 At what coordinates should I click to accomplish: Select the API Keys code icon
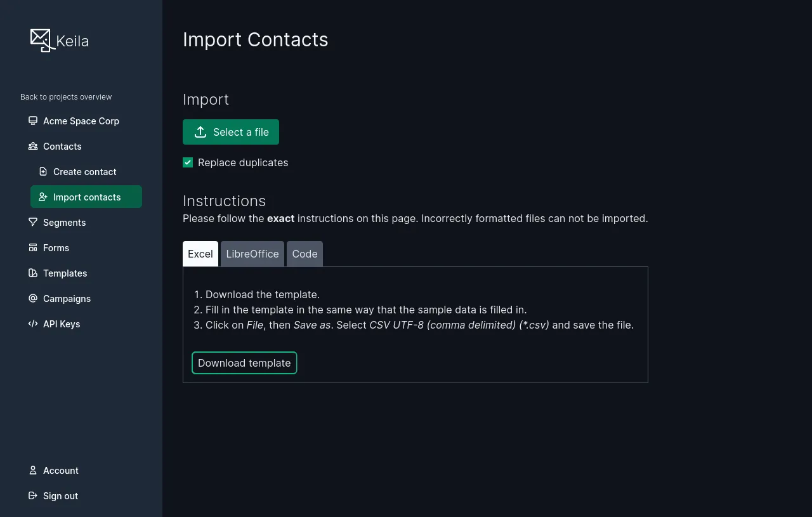pyautogui.click(x=32, y=324)
